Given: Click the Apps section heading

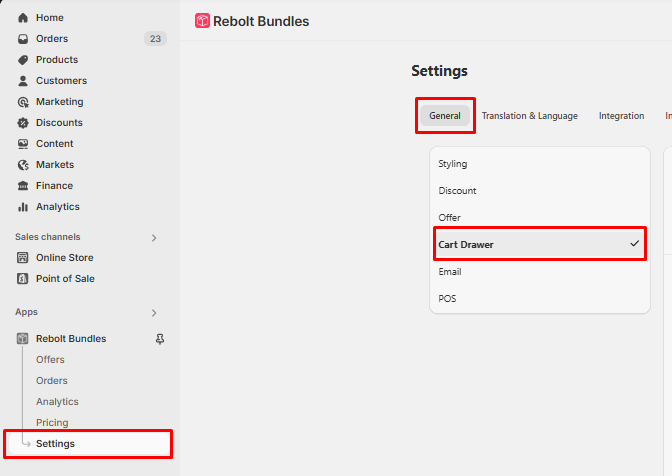Looking at the screenshot, I should (27, 312).
